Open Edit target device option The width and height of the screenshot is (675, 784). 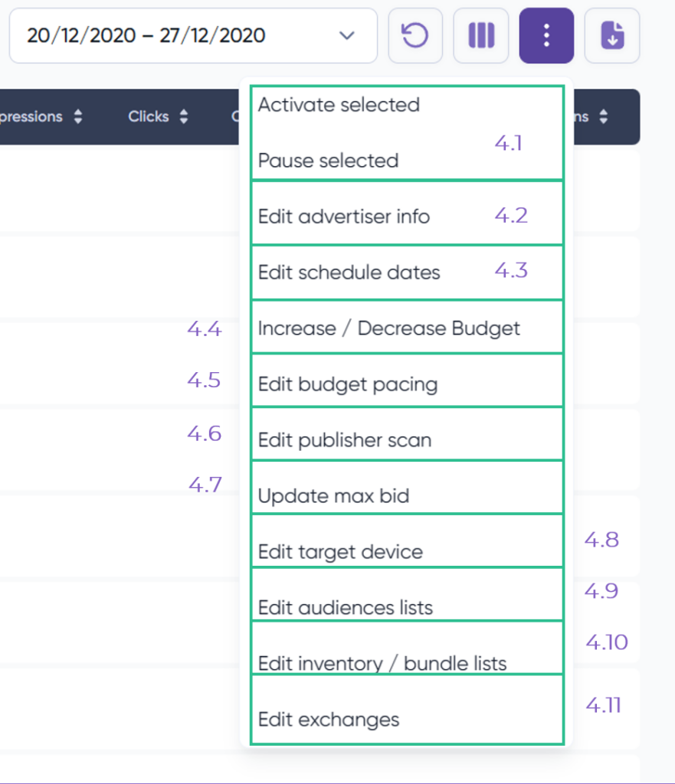coord(339,551)
